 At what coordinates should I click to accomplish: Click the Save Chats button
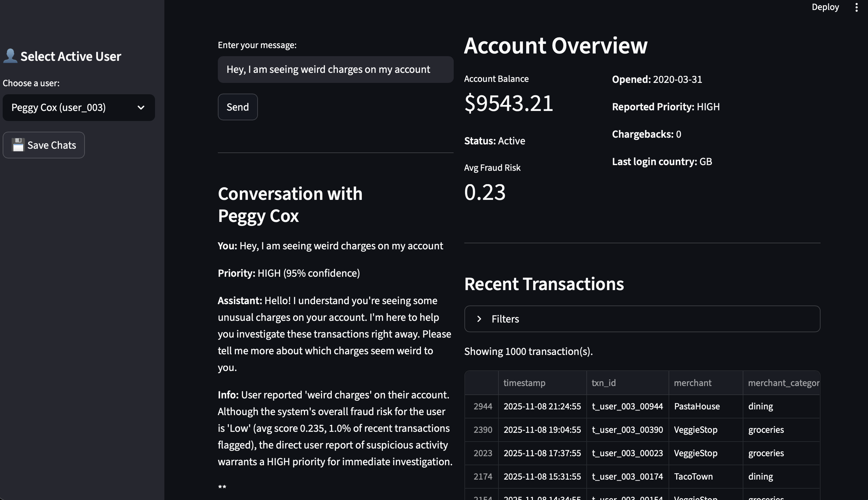click(43, 145)
